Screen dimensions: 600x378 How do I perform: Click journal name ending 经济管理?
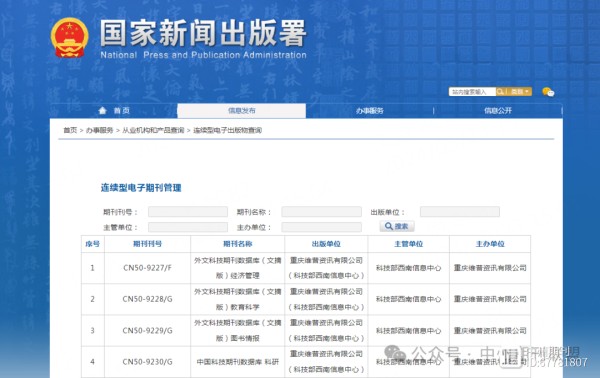click(238, 268)
